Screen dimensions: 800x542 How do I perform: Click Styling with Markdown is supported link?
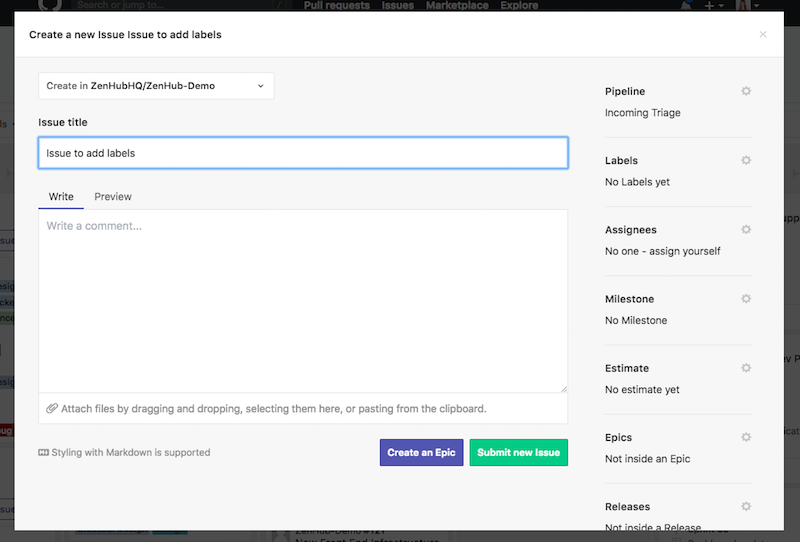131,452
